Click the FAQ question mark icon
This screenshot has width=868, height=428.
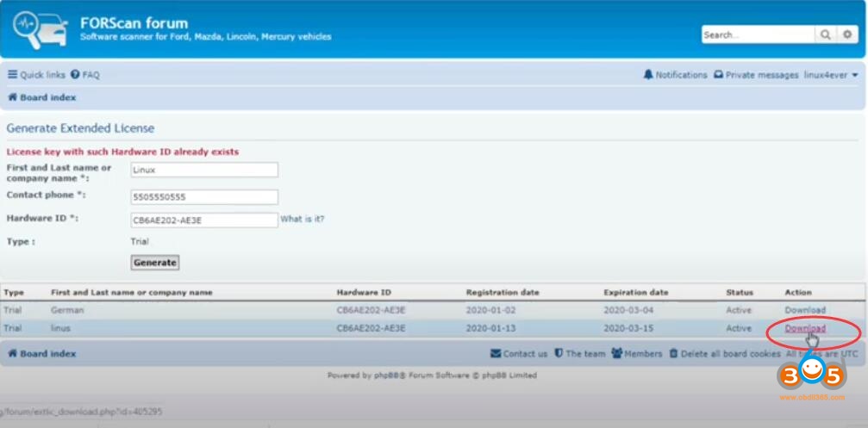pyautogui.click(x=75, y=75)
